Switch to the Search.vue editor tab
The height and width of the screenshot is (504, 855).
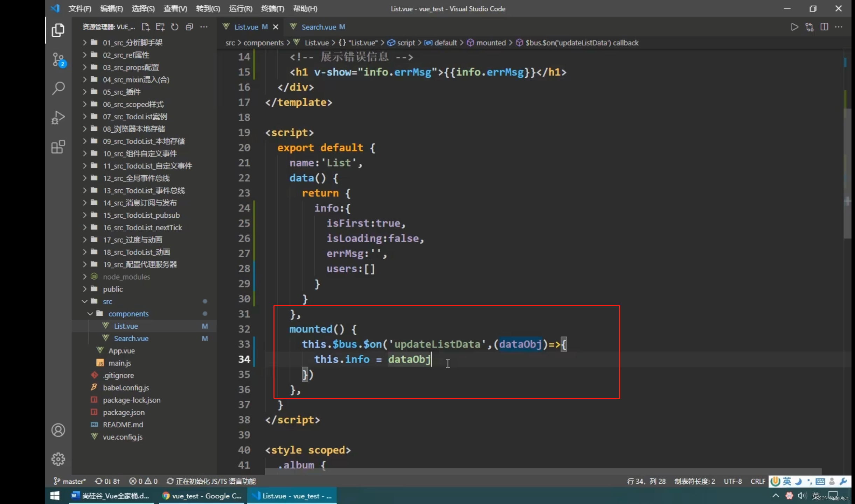tap(318, 27)
